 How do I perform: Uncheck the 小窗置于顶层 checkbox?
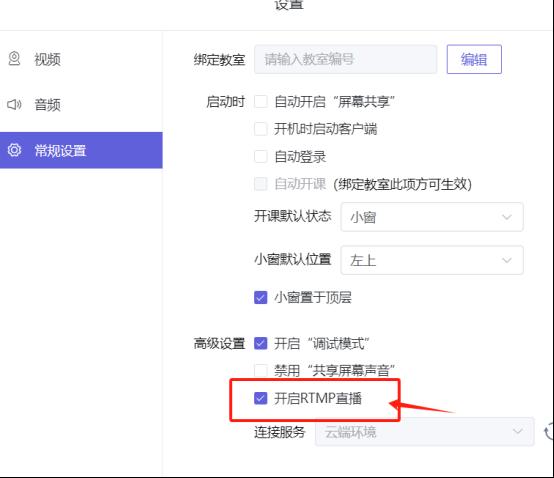tap(261, 297)
